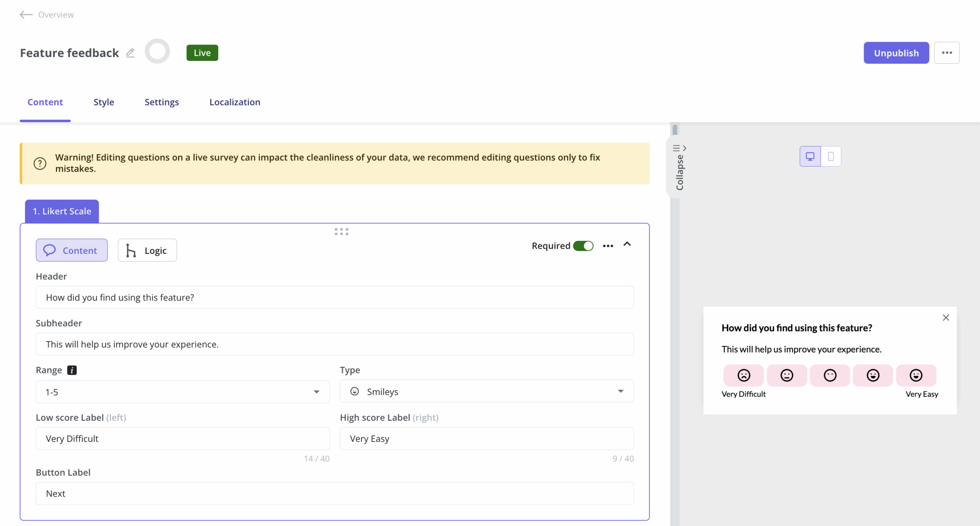Click the Unpublish button
Viewport: 980px width, 526px height.
pyautogui.click(x=896, y=53)
